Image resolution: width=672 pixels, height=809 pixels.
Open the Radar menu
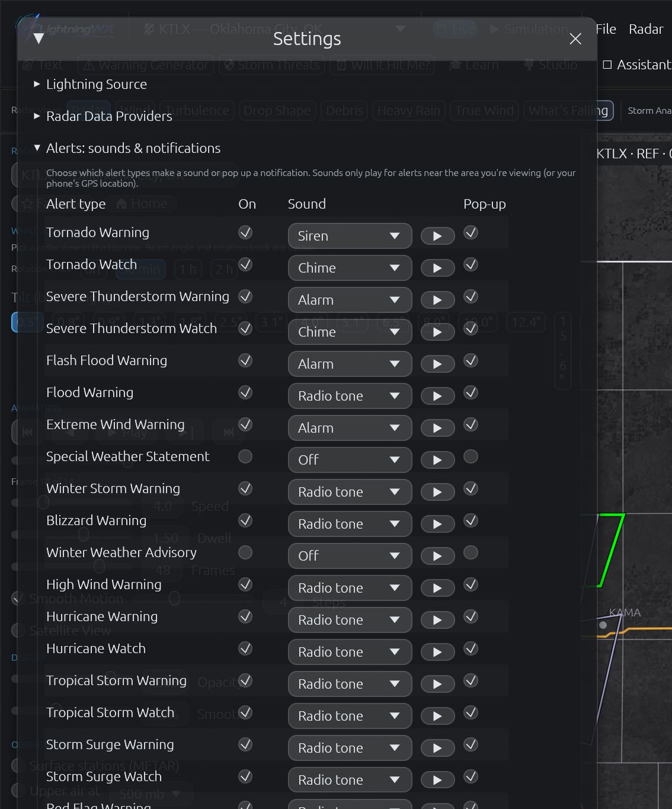point(645,29)
